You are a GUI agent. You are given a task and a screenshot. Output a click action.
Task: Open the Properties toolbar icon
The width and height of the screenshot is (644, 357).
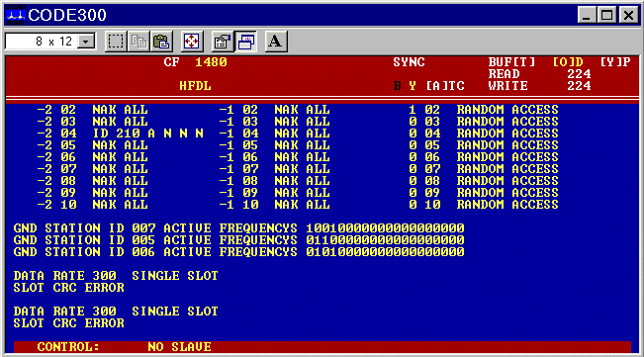coord(223,42)
